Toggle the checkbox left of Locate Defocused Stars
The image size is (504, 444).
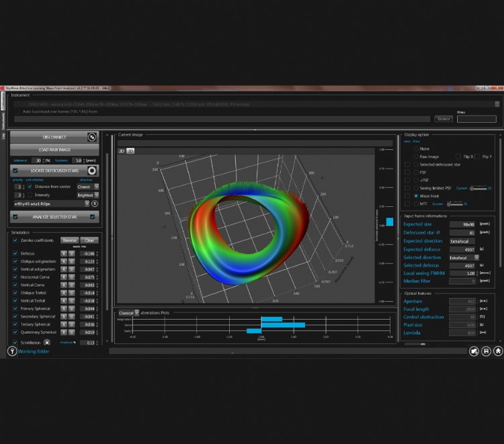15,171
